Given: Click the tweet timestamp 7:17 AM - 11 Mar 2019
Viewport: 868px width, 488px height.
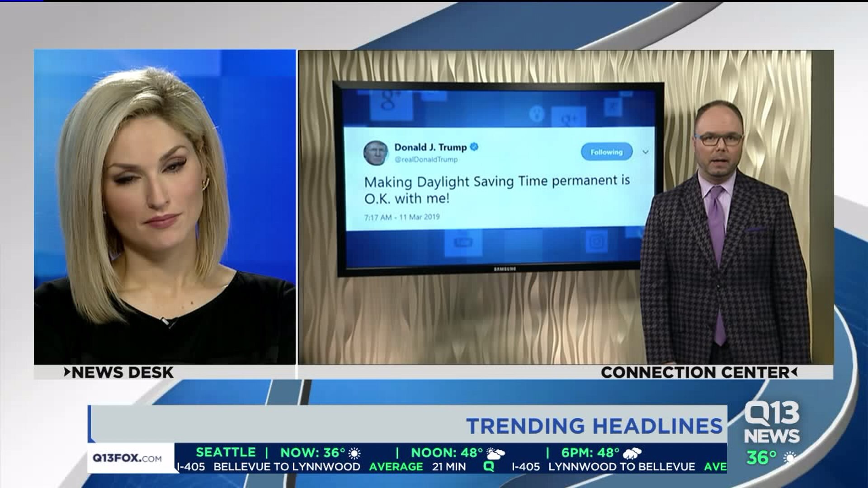Looking at the screenshot, I should [x=402, y=217].
